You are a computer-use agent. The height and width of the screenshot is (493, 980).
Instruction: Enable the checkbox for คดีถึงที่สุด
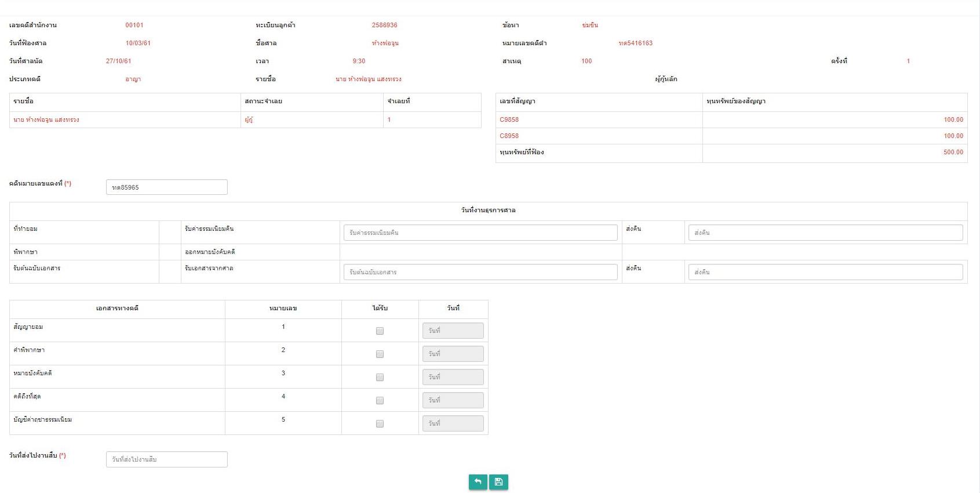tap(380, 401)
